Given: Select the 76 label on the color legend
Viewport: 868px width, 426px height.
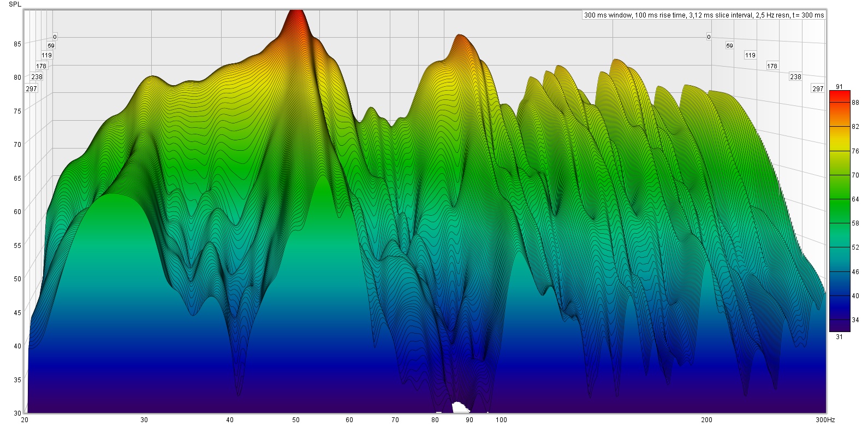Looking at the screenshot, I should coord(855,151).
